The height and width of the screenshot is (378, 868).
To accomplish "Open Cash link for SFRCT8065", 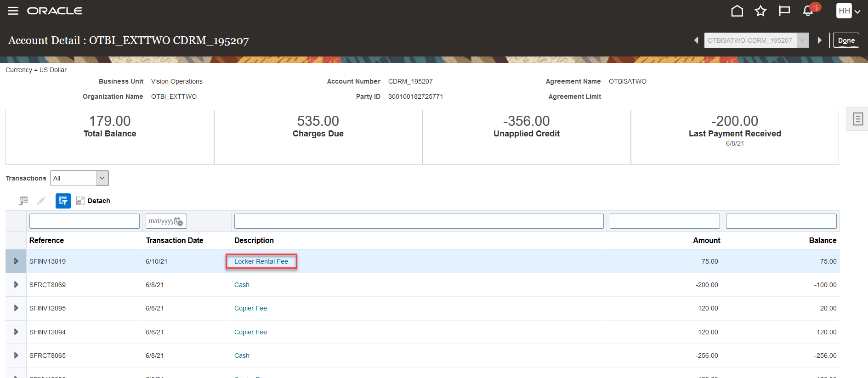I will pos(242,355).
